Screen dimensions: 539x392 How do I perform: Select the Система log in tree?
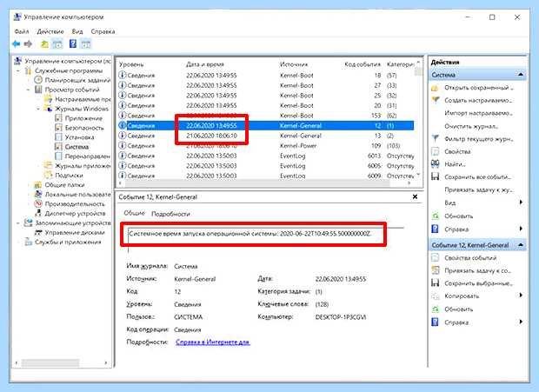point(77,147)
